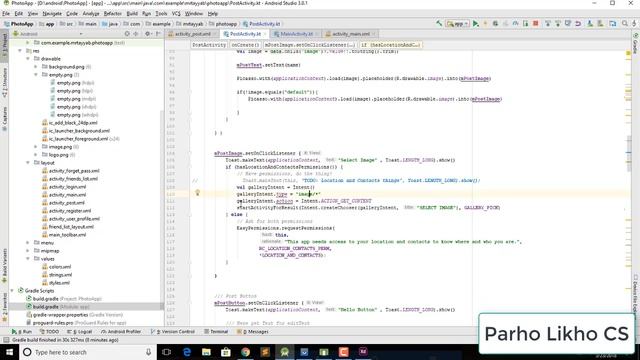The height and width of the screenshot is (360, 640).
Task: Select gradle-wrapper.properties file
Action: point(74,315)
